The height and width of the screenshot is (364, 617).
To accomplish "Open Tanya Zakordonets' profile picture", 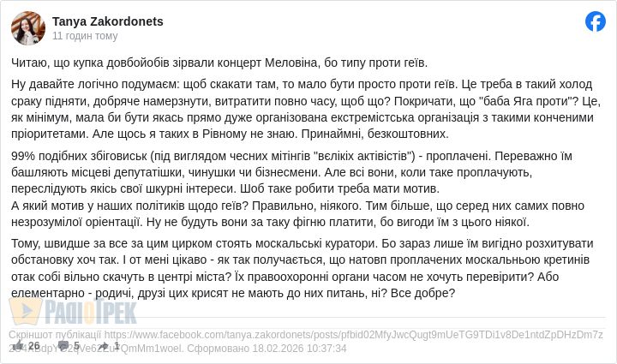I will click(28, 28).
